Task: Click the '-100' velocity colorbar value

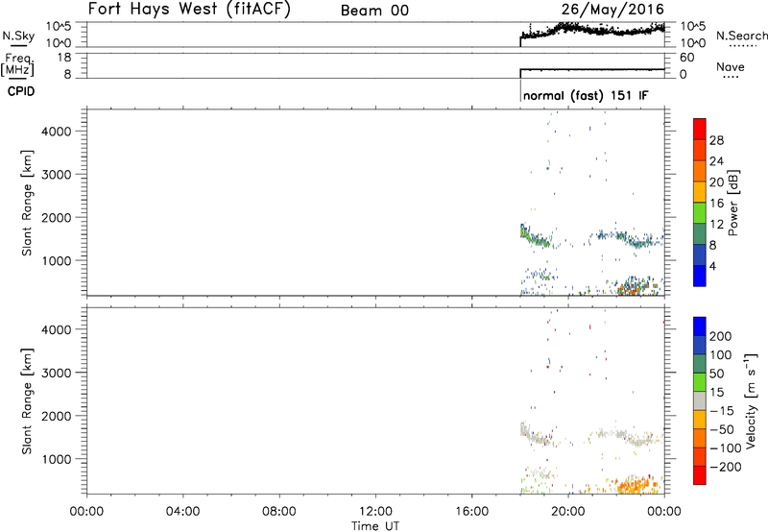Action: coord(725,447)
